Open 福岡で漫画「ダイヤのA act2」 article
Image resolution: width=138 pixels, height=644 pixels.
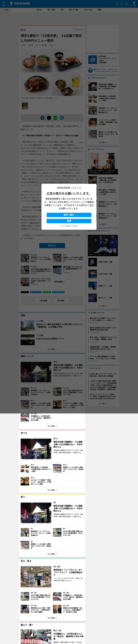point(68,270)
